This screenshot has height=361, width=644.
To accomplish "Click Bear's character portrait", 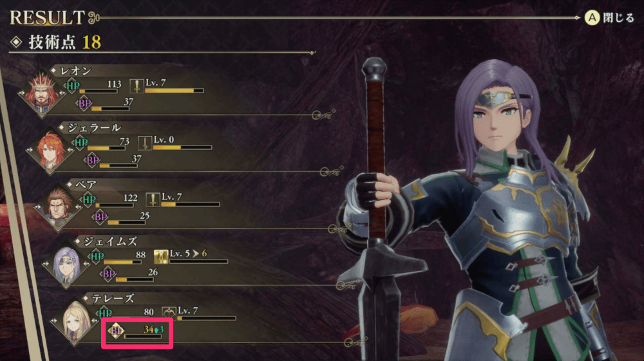I will (x=57, y=208).
